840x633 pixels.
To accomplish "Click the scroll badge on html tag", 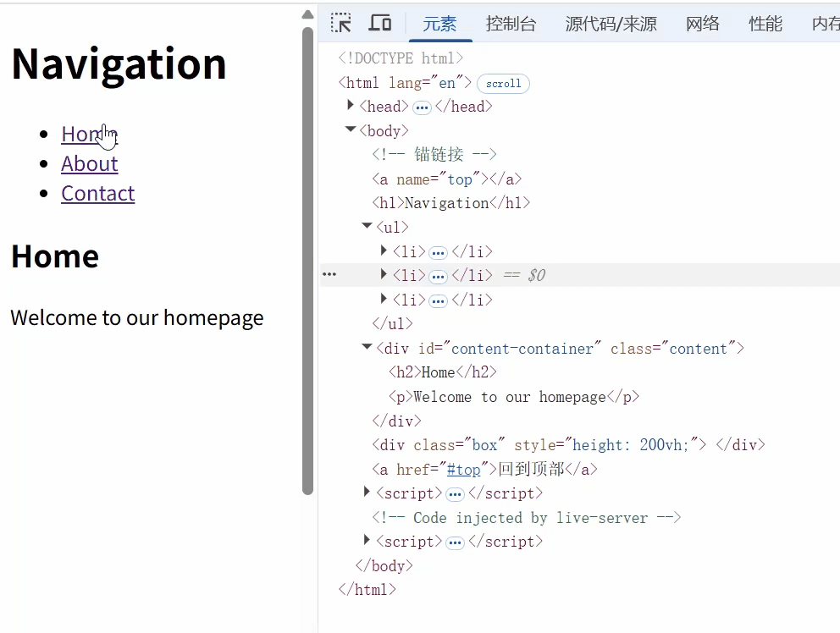I will click(x=503, y=84).
